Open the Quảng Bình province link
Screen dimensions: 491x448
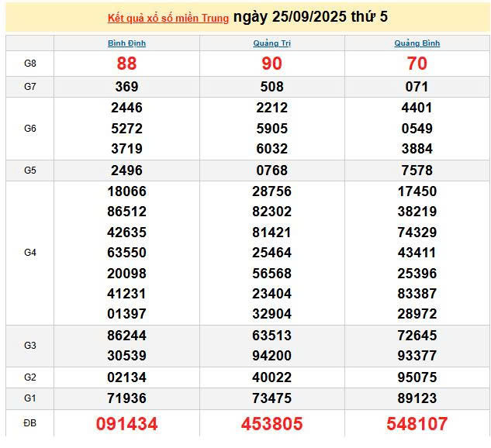[x=417, y=43]
